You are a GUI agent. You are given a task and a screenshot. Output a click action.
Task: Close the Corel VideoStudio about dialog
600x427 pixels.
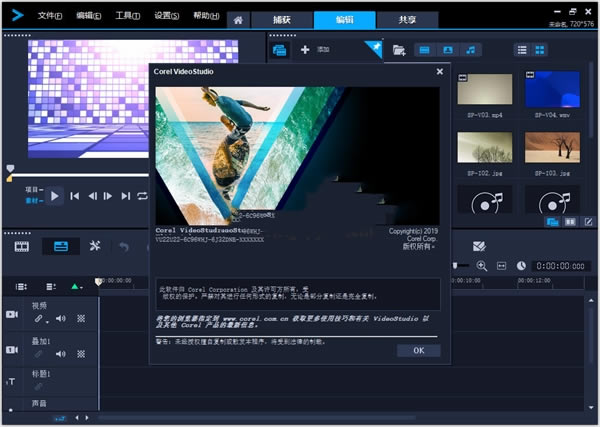pyautogui.click(x=440, y=72)
